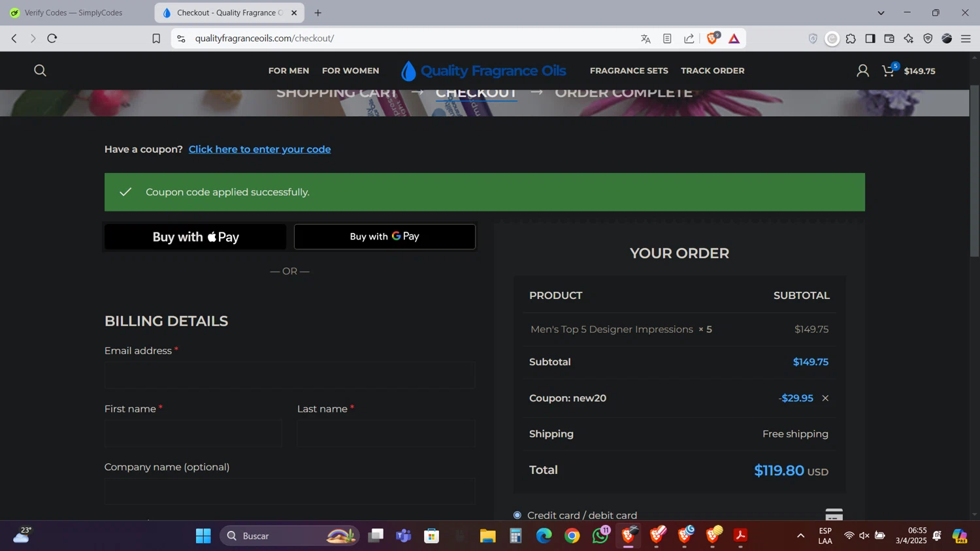Open a new browser tab
The height and width of the screenshot is (551, 980).
[318, 12]
